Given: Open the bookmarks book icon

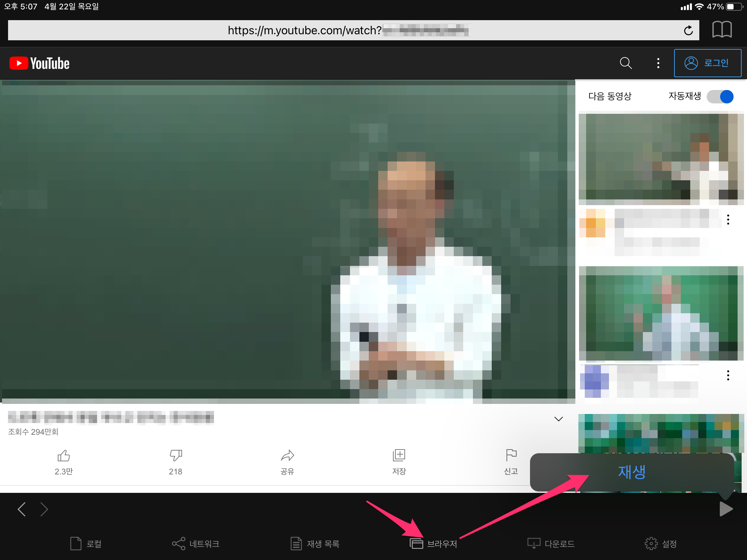Looking at the screenshot, I should (722, 30).
